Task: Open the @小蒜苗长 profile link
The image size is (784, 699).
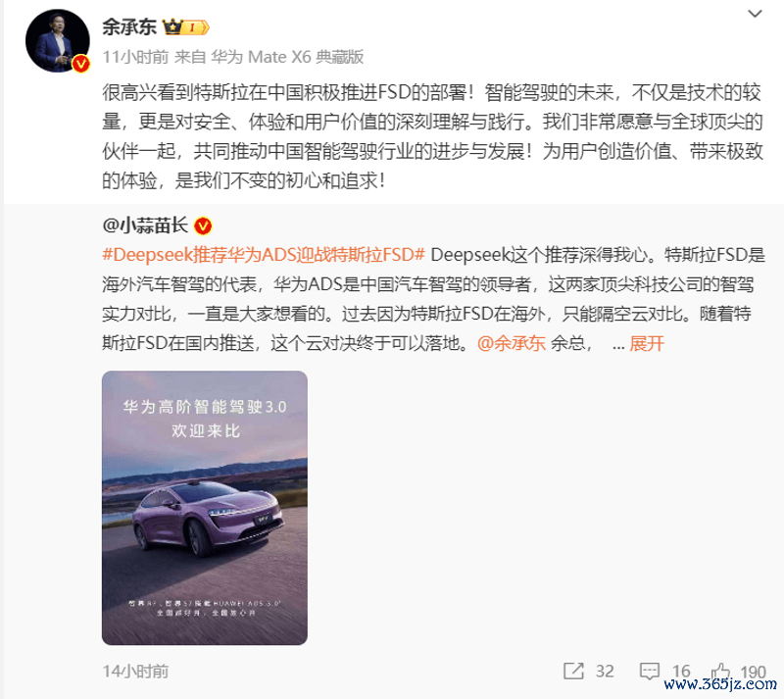Action: tap(145, 225)
